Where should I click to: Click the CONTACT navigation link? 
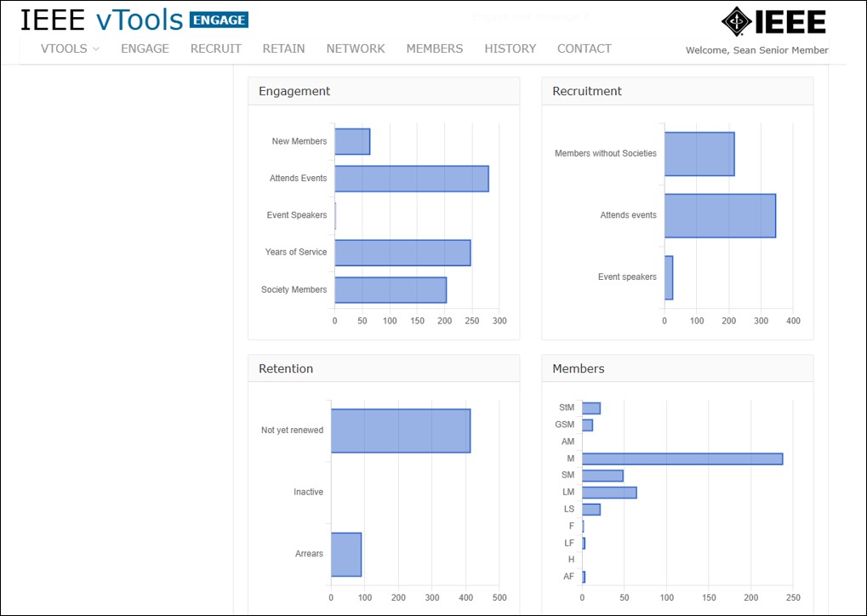[585, 48]
